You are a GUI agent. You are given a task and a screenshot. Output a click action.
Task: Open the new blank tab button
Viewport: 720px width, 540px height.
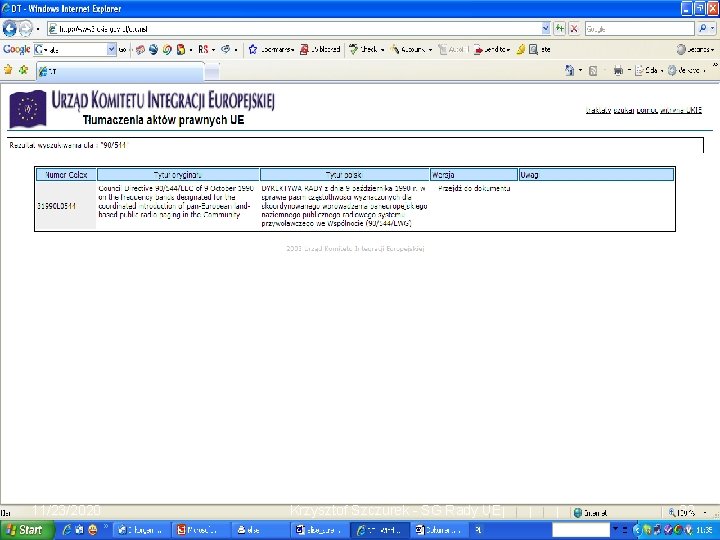pos(212,71)
